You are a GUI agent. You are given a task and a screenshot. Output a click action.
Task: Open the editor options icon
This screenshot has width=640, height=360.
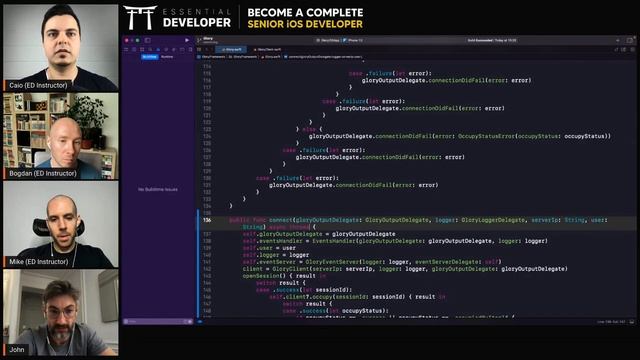(624, 49)
